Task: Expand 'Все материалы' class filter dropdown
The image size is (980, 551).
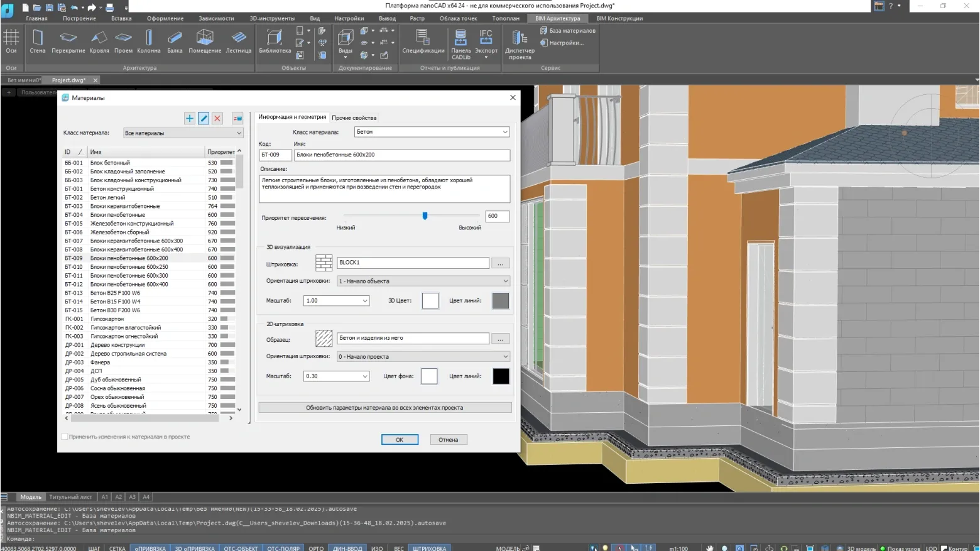Action: tap(183, 133)
